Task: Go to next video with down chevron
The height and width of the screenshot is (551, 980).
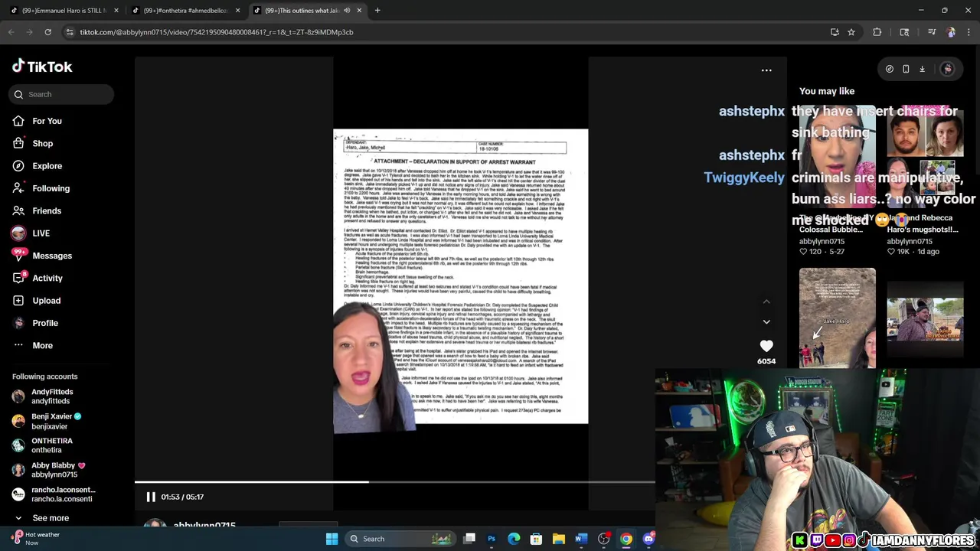Action: click(766, 322)
